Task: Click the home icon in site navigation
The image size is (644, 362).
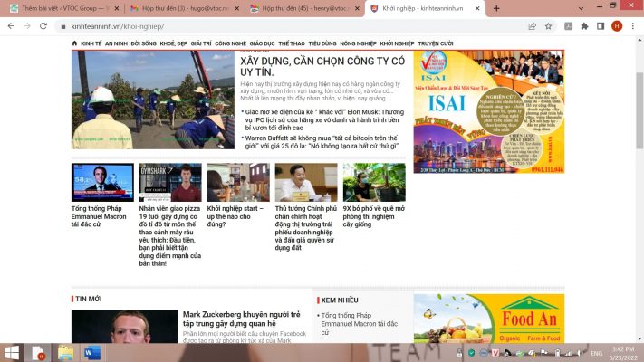Action: 74,43
